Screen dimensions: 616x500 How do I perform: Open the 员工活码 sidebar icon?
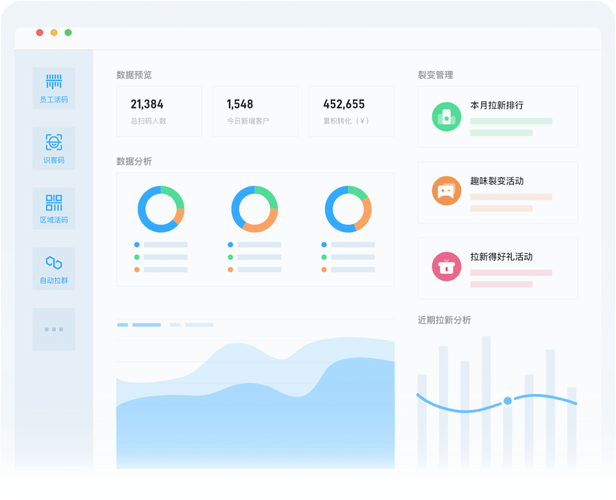click(x=54, y=82)
